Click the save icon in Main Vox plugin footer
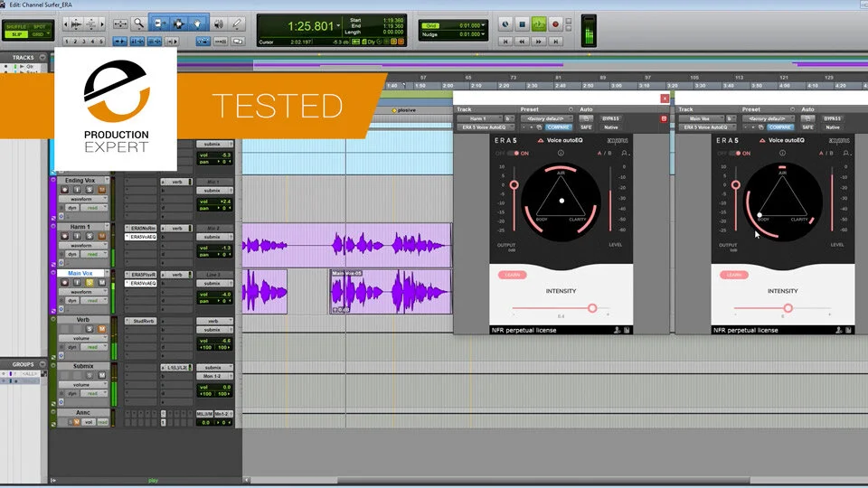 (x=849, y=331)
